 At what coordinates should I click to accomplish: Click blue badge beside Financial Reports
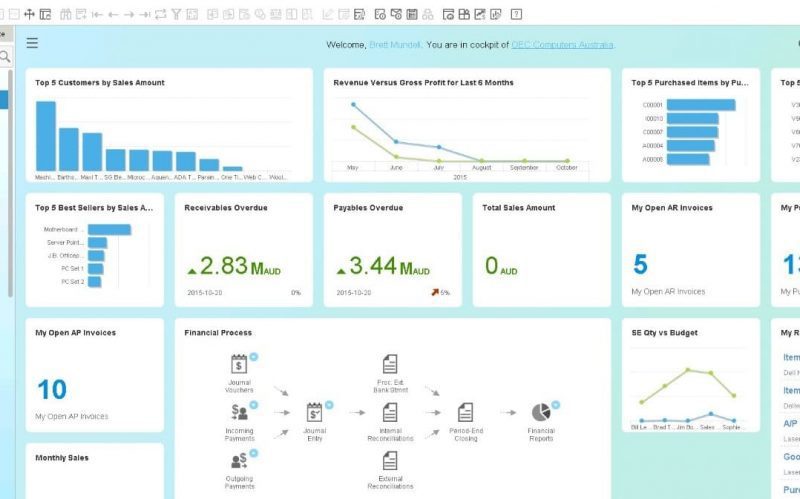tap(556, 405)
